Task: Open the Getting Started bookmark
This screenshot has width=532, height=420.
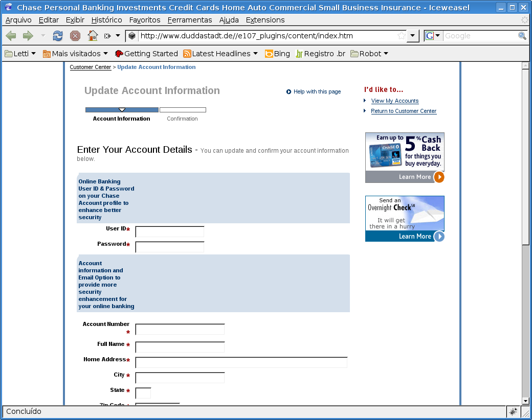Action: pyautogui.click(x=146, y=54)
